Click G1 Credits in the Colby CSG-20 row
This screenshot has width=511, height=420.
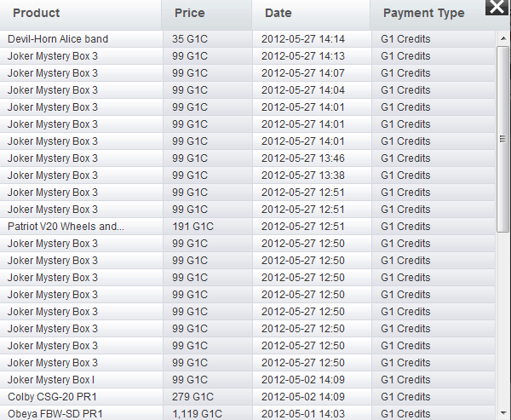405,397
